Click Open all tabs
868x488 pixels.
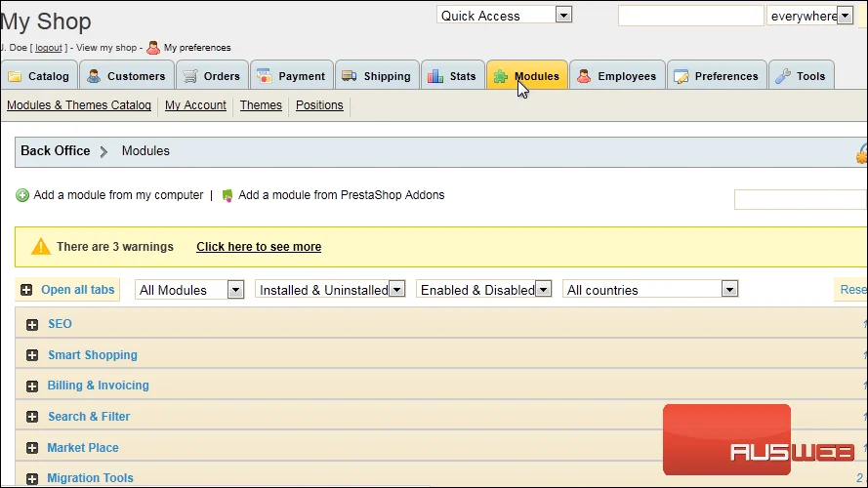[77, 290]
